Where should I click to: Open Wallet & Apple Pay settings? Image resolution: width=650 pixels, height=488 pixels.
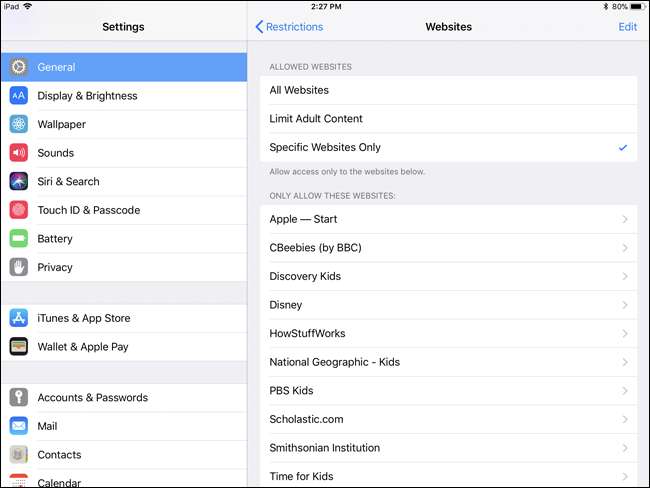pos(124,347)
